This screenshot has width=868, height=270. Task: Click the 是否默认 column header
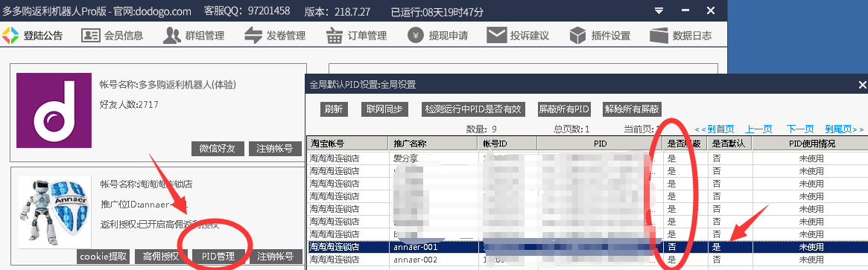tap(729, 144)
